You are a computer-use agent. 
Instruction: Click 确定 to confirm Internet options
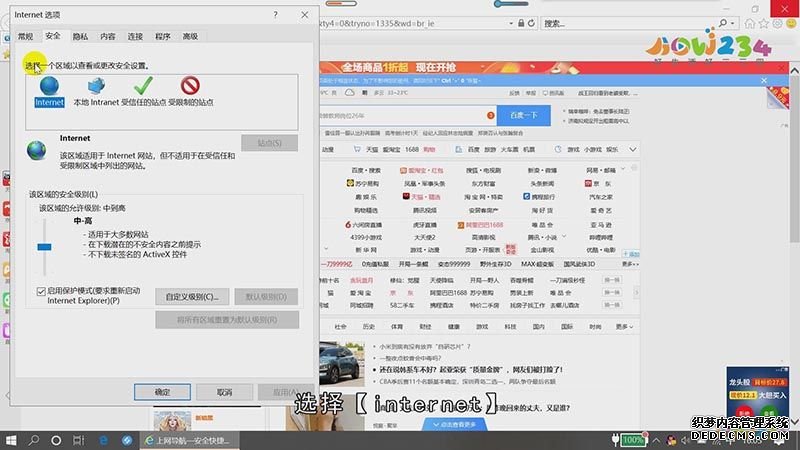[162, 392]
